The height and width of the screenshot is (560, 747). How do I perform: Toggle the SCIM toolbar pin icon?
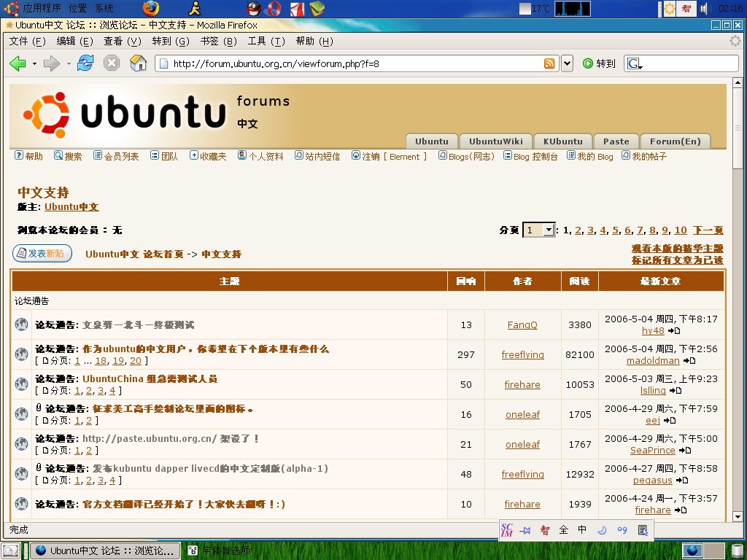click(x=525, y=530)
